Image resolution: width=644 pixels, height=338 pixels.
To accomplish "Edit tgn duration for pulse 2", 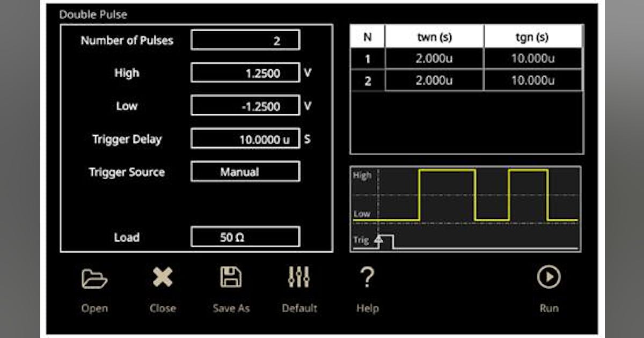I will pos(531,79).
